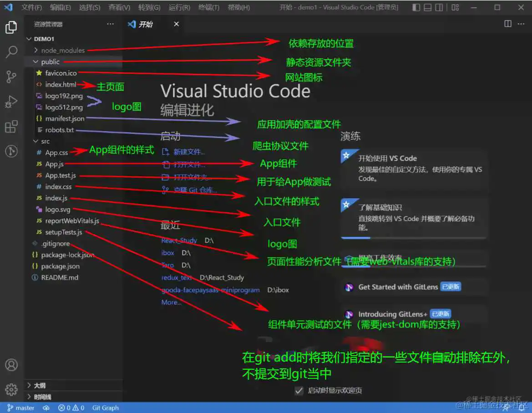Image resolution: width=532 pixels, height=413 pixels.
Task: Split the editor to the right
Action: (507, 24)
